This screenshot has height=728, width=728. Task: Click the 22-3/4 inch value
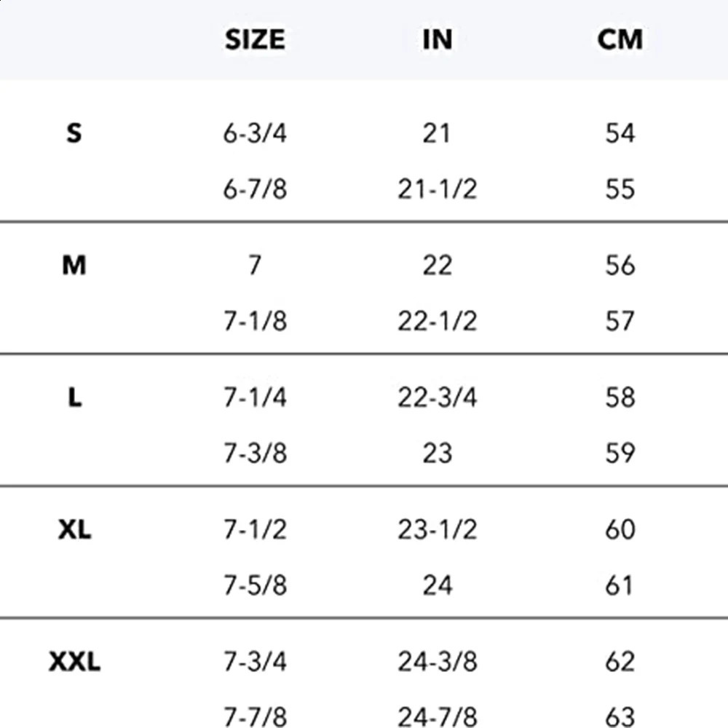tap(437, 398)
